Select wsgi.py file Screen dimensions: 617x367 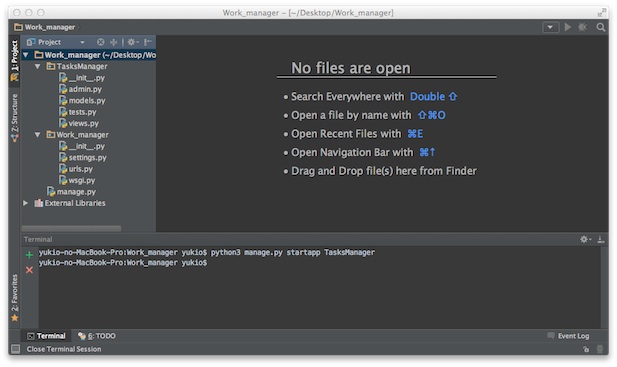click(x=82, y=181)
